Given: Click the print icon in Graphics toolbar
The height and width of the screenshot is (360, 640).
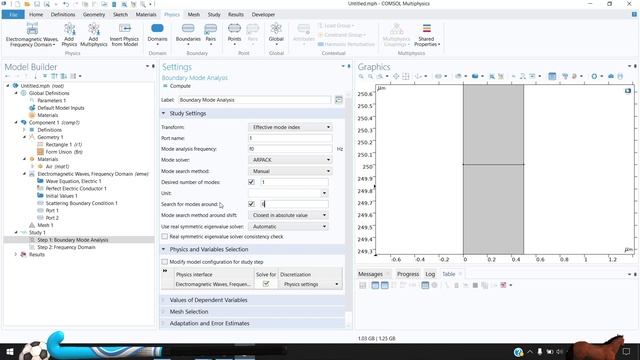Looking at the screenshot, I should [x=620, y=76].
